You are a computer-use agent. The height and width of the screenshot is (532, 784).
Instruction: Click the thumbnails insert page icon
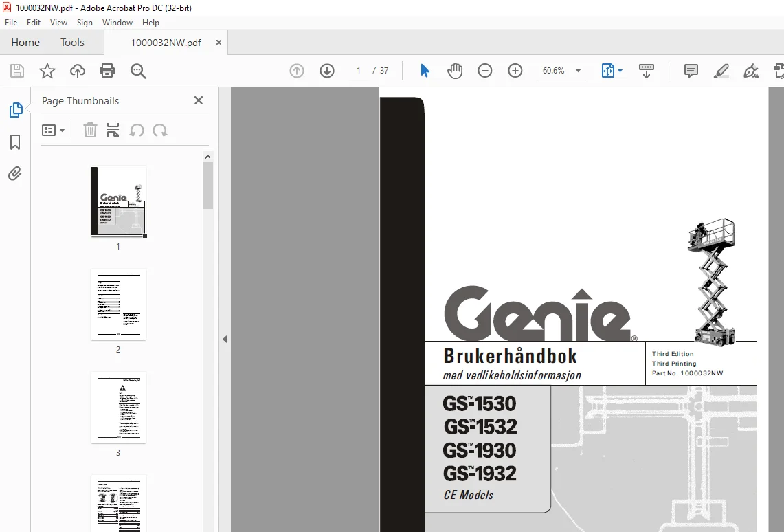tap(113, 131)
